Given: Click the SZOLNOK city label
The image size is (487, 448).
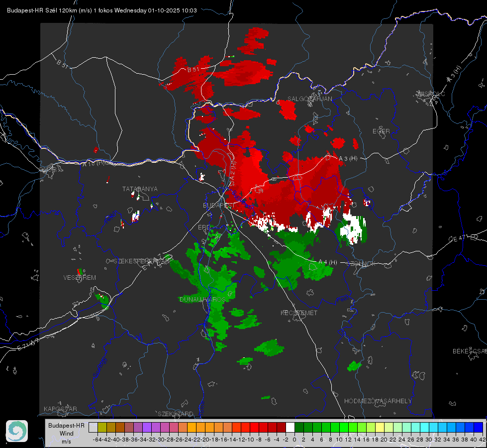Looking at the screenshot, I should pos(361,264).
